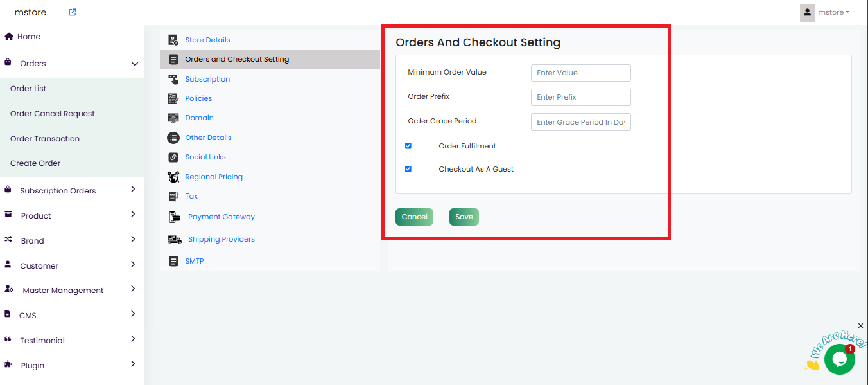Uncheck the Order Fulfilment checkbox
Screen dimensions: 868x385
408,146
